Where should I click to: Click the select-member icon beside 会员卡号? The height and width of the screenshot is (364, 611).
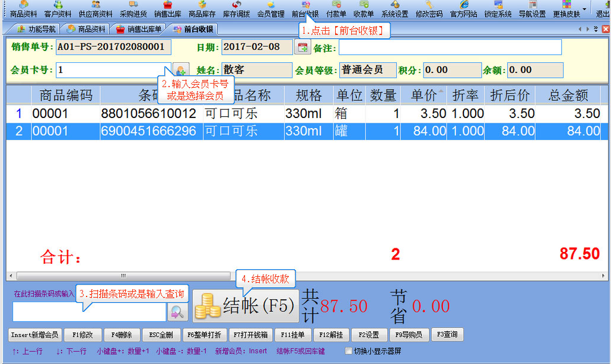pos(180,70)
